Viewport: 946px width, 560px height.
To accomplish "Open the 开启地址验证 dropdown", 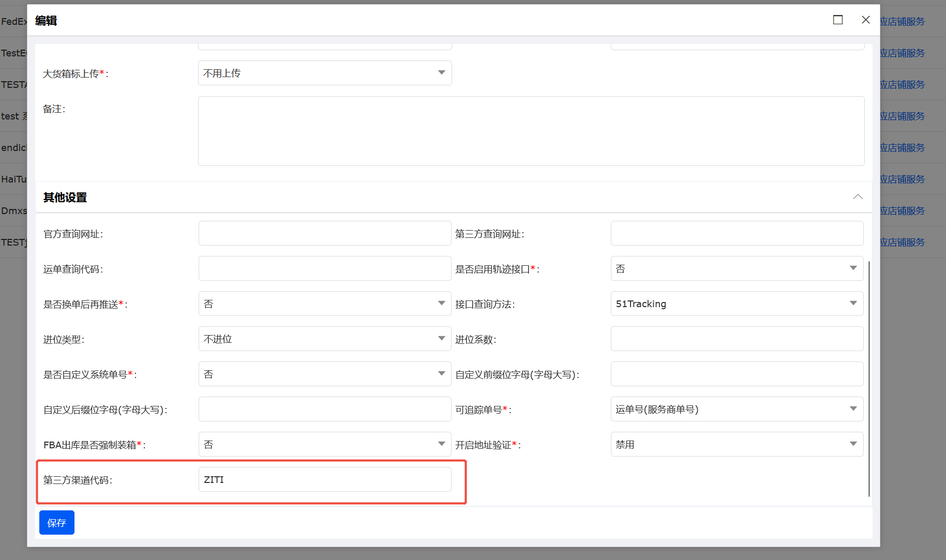I will coord(737,444).
